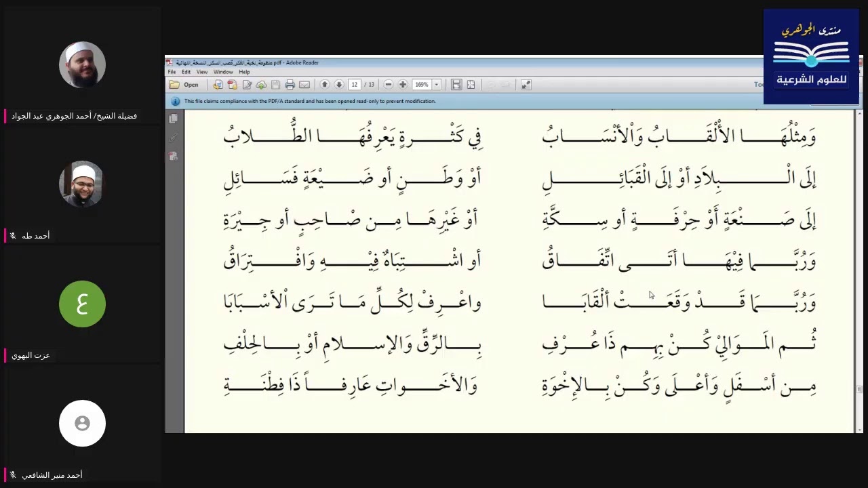Click the PDF/A read-only notification text

click(310, 101)
